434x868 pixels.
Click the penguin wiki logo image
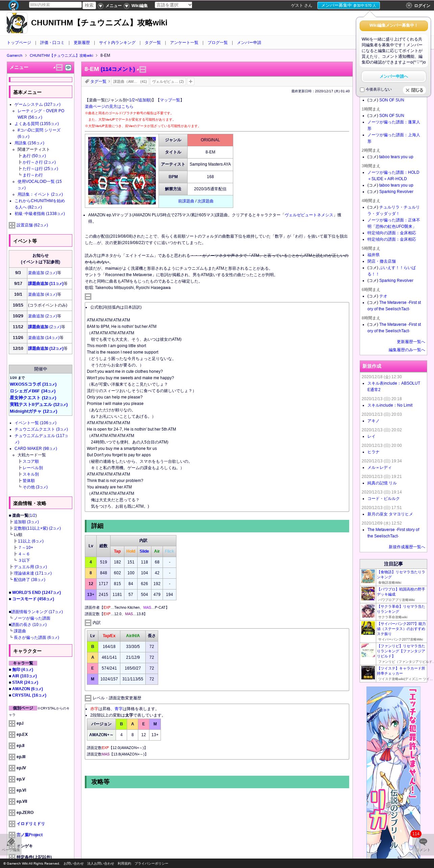pyautogui.click(x=17, y=23)
